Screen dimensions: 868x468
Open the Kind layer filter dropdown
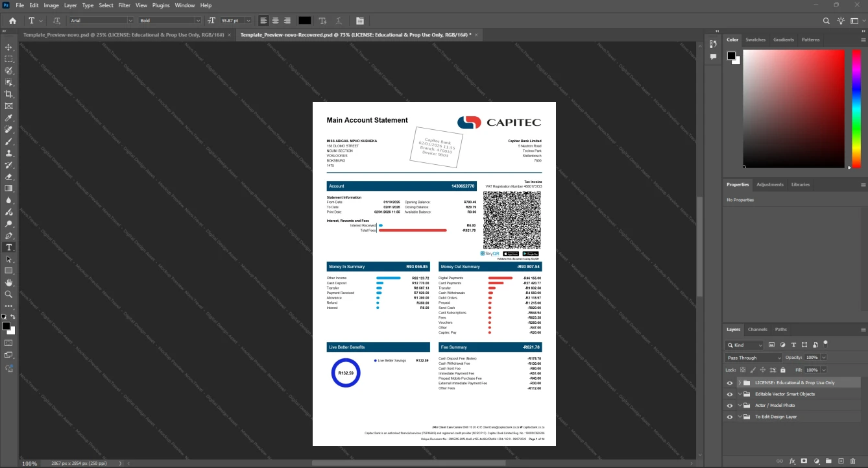tap(745, 345)
